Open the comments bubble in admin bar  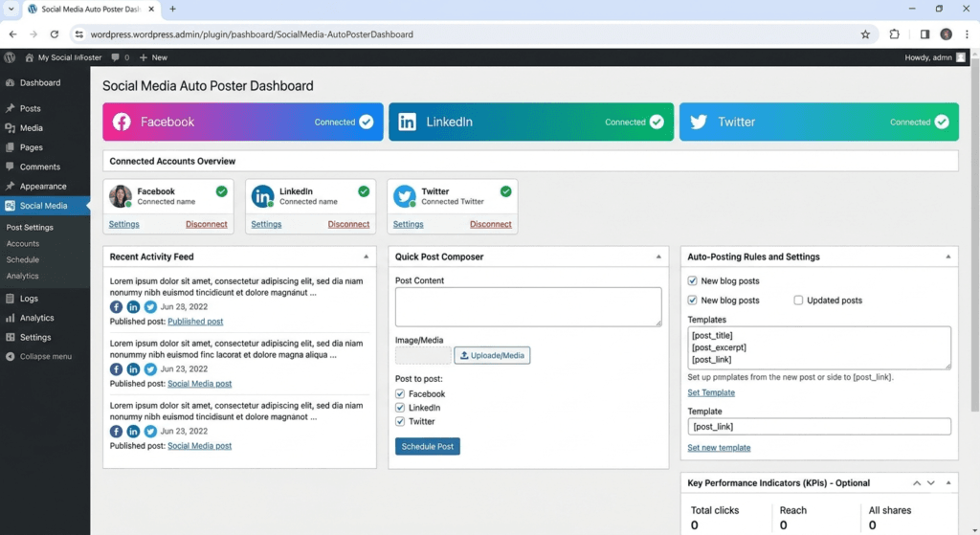[120, 57]
